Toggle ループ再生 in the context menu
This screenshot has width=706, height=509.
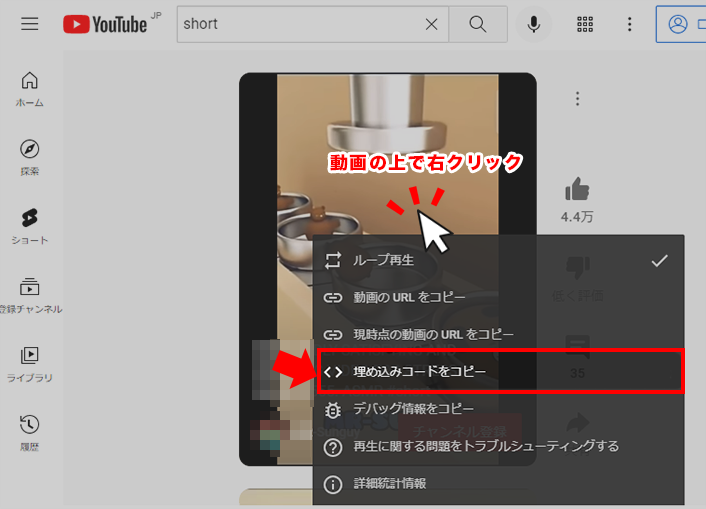pyautogui.click(x=498, y=260)
